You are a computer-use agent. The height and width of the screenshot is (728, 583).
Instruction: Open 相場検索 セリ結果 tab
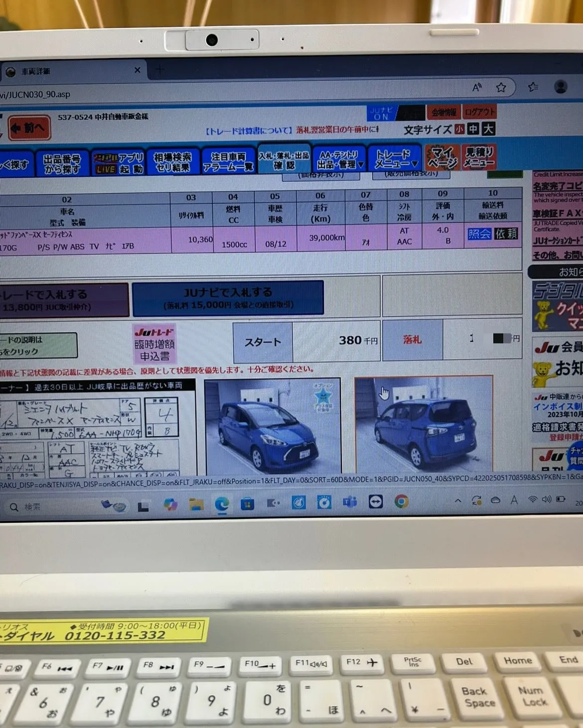[x=173, y=163]
